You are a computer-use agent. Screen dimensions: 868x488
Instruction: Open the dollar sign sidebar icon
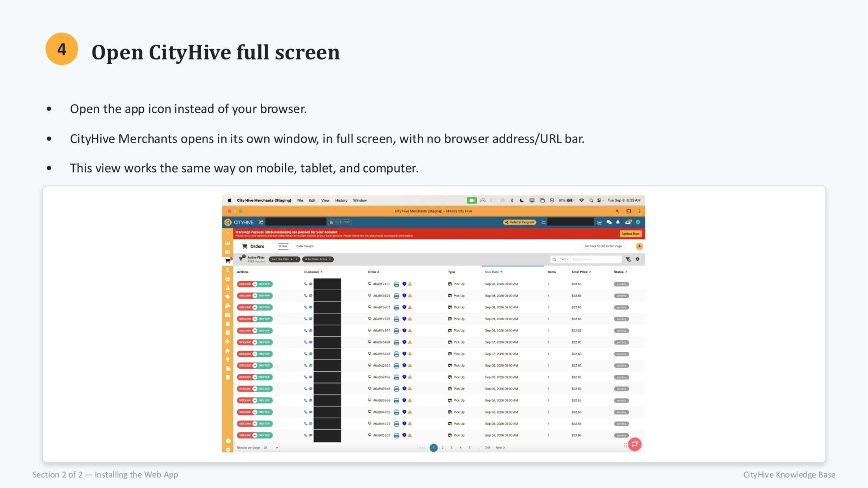coord(228,270)
